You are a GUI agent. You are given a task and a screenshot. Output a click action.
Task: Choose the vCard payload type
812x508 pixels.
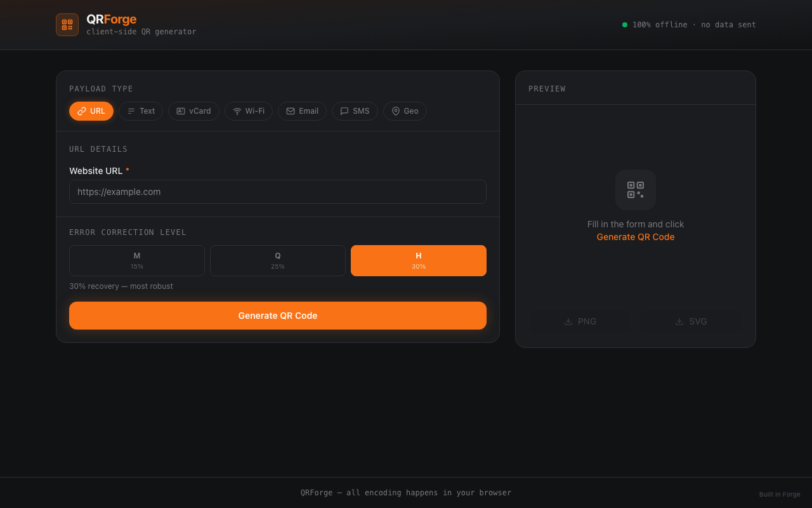193,111
